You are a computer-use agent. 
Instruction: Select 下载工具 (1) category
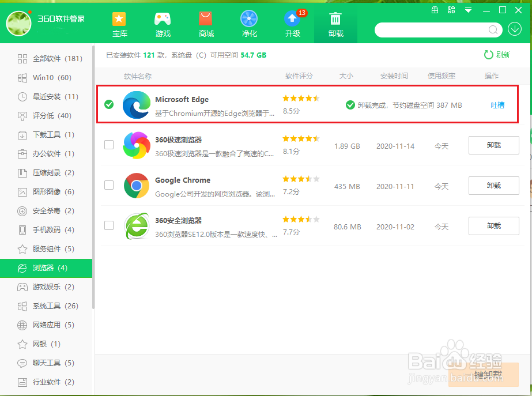[x=46, y=135]
